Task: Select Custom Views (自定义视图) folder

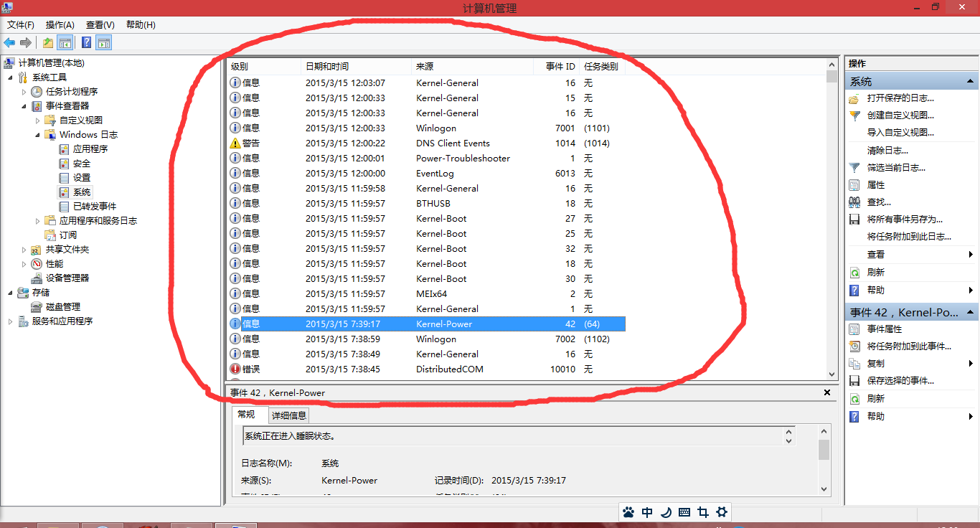Action: pyautogui.click(x=81, y=120)
